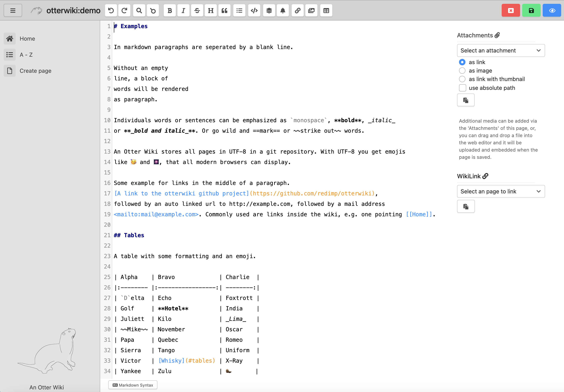Viewport: 564px width, 392px height.
Task: Click the Italic formatting icon
Action: [x=183, y=11]
